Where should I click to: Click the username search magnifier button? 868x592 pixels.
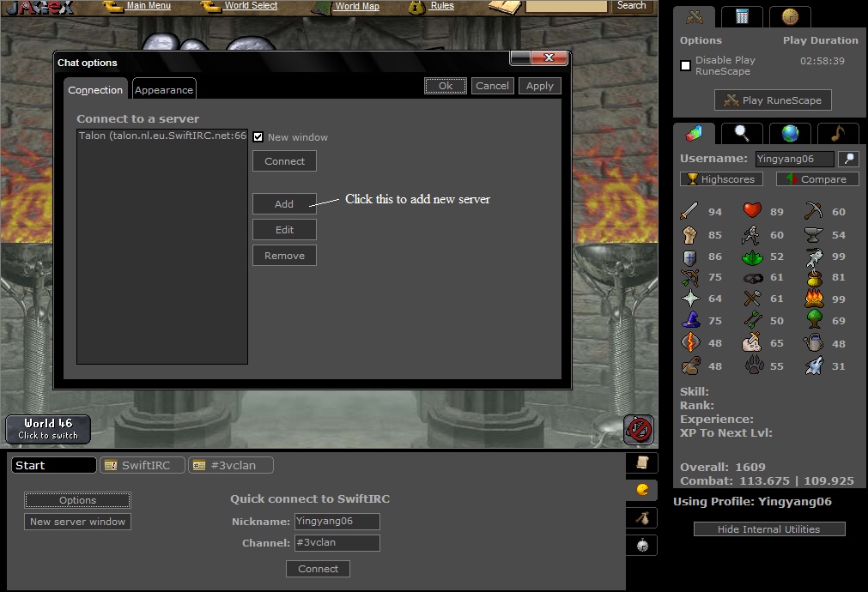tap(848, 159)
